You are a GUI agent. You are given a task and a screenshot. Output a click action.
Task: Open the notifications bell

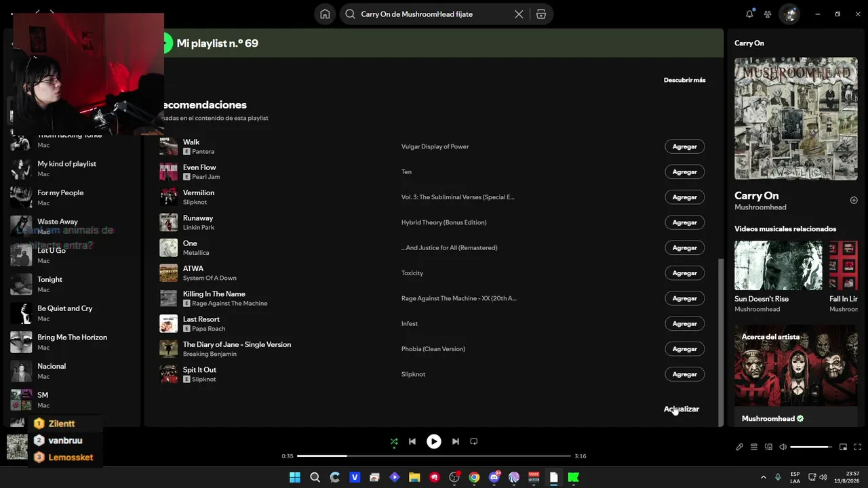coord(749,14)
